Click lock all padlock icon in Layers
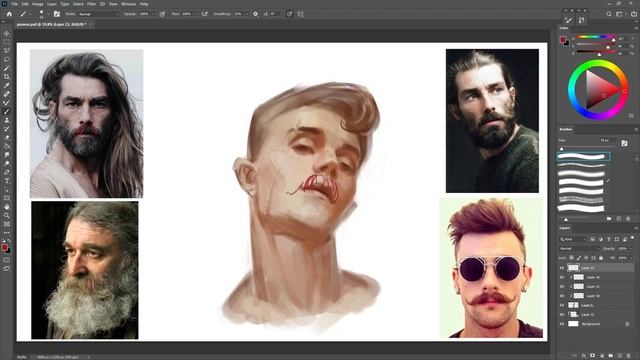Viewport: 640px width, 360px height. click(x=601, y=258)
